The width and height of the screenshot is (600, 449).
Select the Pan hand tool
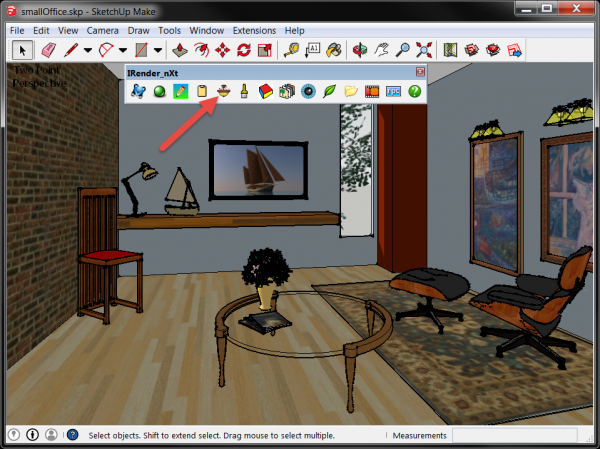pos(381,50)
